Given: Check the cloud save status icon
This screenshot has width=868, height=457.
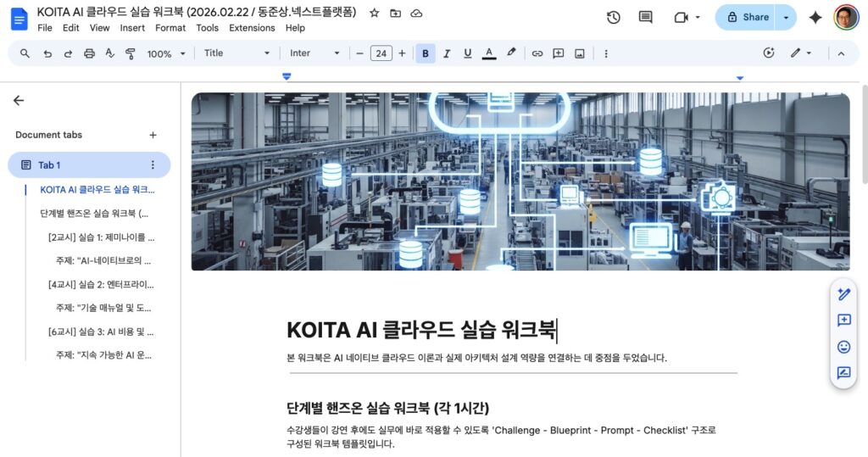Looking at the screenshot, I should (416, 13).
